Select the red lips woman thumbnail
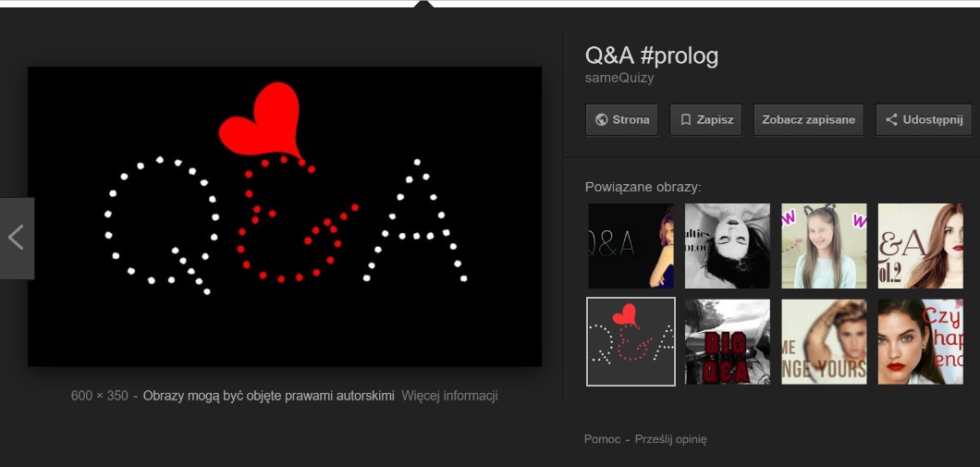This screenshot has height=467, width=980. pos(921,342)
